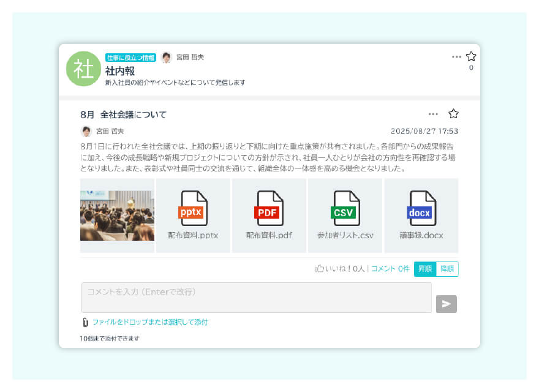Star the 8月 全社会議について post
The width and height of the screenshot is (539, 392).
[x=453, y=113]
